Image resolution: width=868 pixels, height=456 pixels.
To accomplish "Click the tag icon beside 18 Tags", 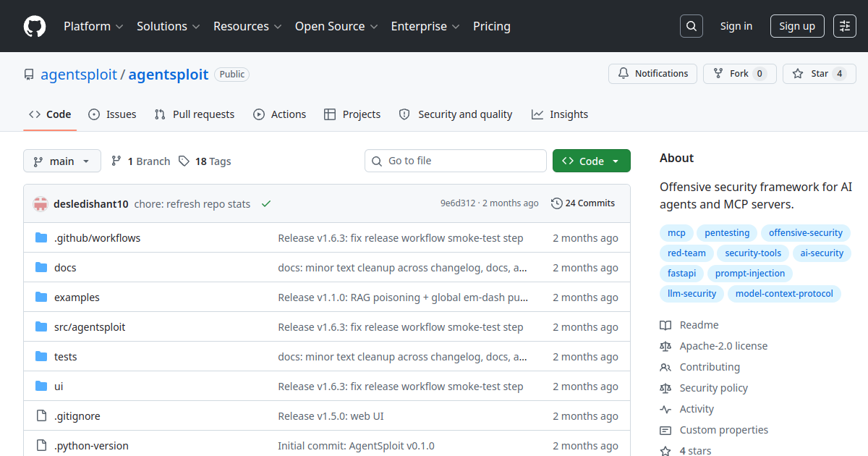I will [184, 161].
